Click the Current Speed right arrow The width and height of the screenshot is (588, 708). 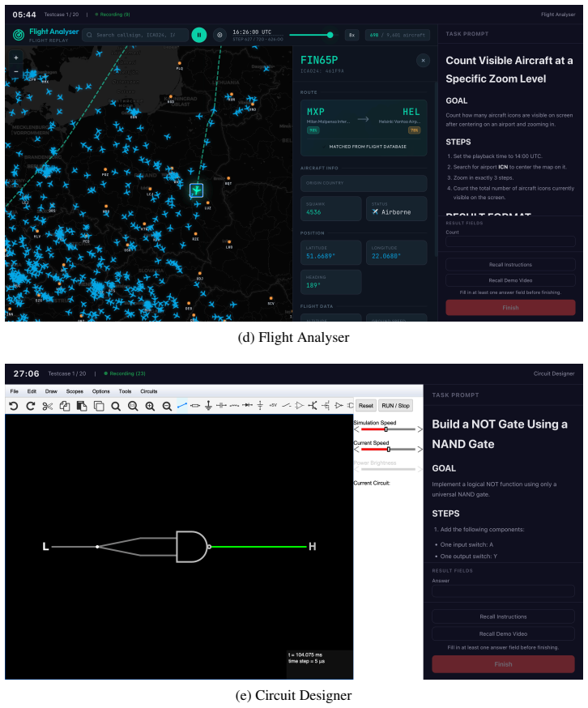[420, 450]
